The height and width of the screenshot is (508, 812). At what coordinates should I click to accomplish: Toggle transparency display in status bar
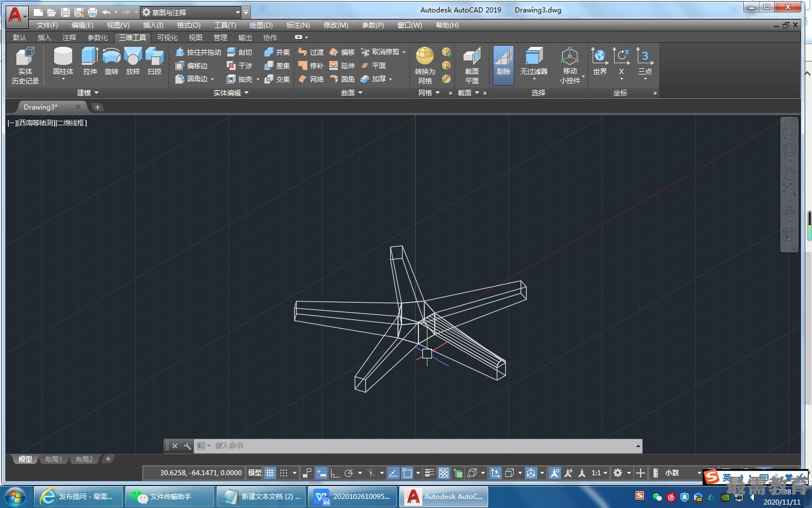(x=444, y=473)
